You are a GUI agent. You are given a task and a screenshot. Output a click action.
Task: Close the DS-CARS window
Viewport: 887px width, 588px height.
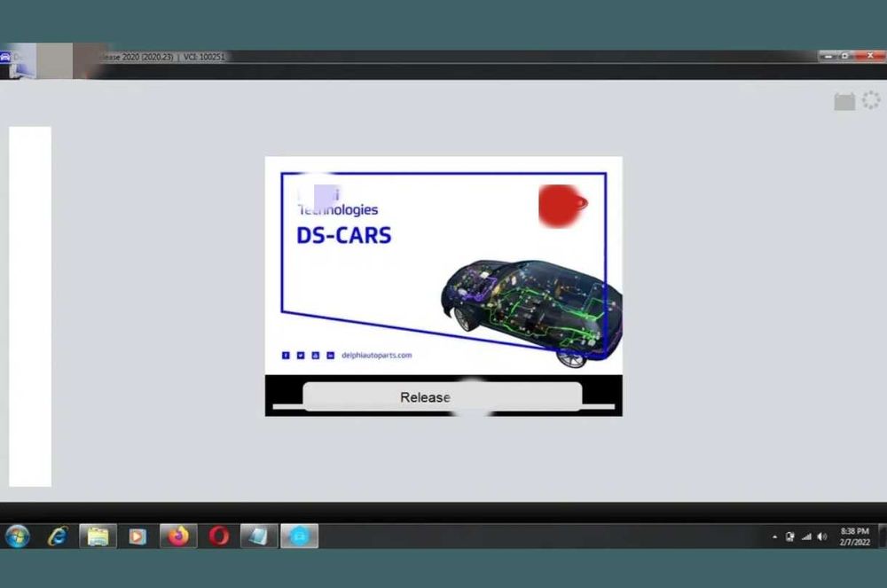pos(870,56)
